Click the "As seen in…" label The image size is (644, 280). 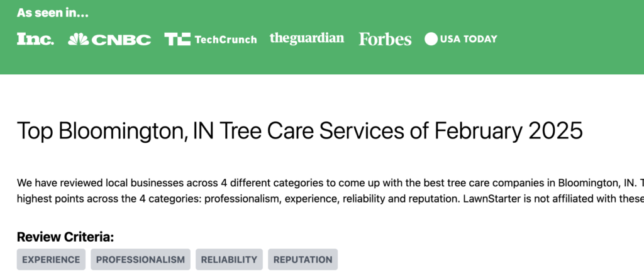pos(53,13)
